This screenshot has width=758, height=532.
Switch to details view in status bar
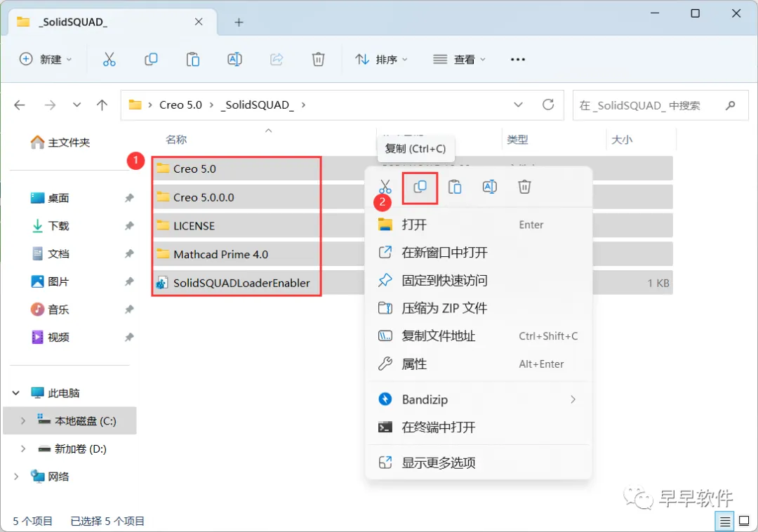[724, 521]
